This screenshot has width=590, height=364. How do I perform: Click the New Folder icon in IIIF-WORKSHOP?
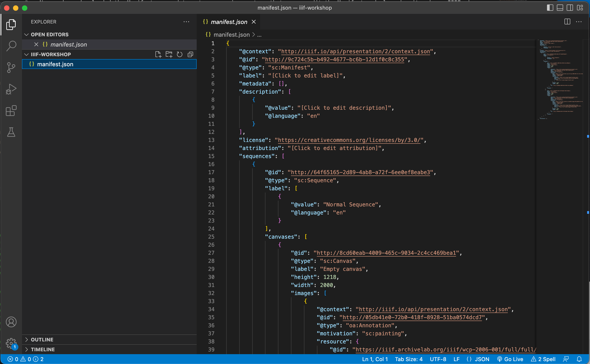169,54
